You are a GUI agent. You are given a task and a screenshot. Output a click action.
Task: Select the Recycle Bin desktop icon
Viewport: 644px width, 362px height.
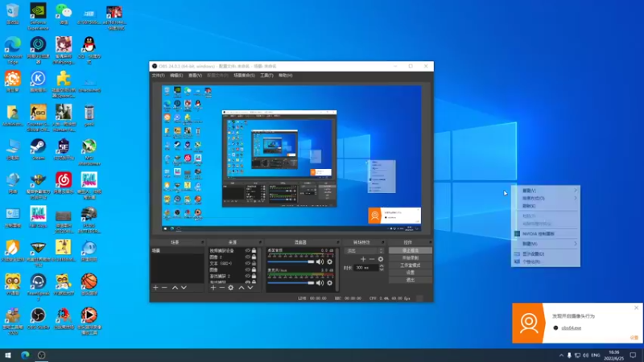click(x=13, y=14)
